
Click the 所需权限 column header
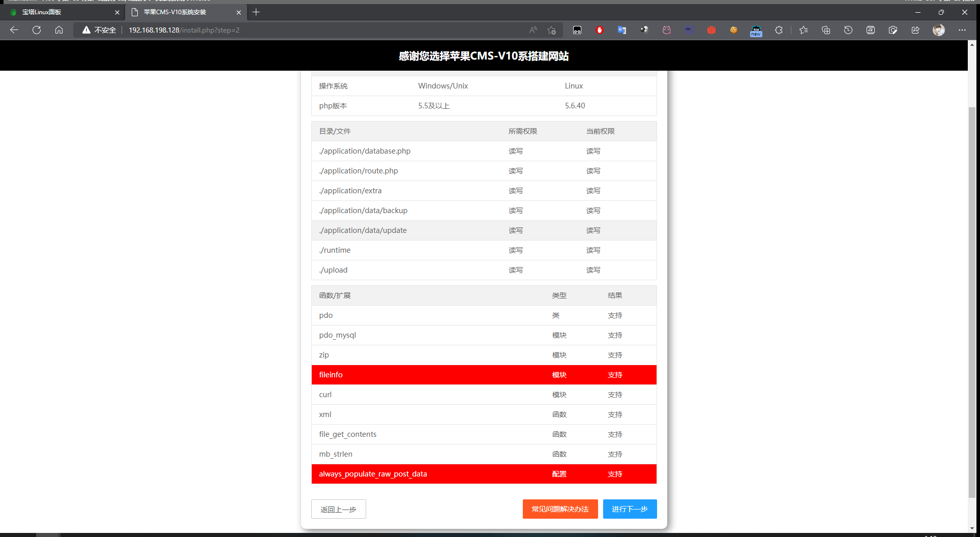point(523,131)
